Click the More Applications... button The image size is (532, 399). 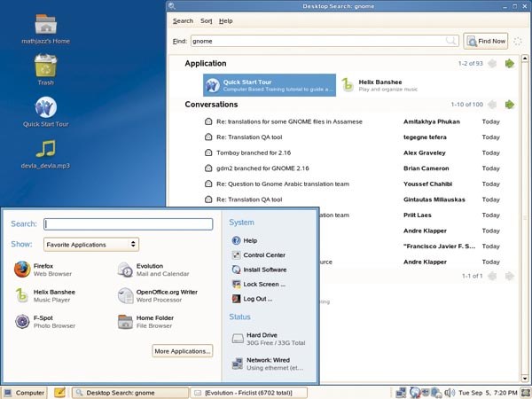coord(183,351)
